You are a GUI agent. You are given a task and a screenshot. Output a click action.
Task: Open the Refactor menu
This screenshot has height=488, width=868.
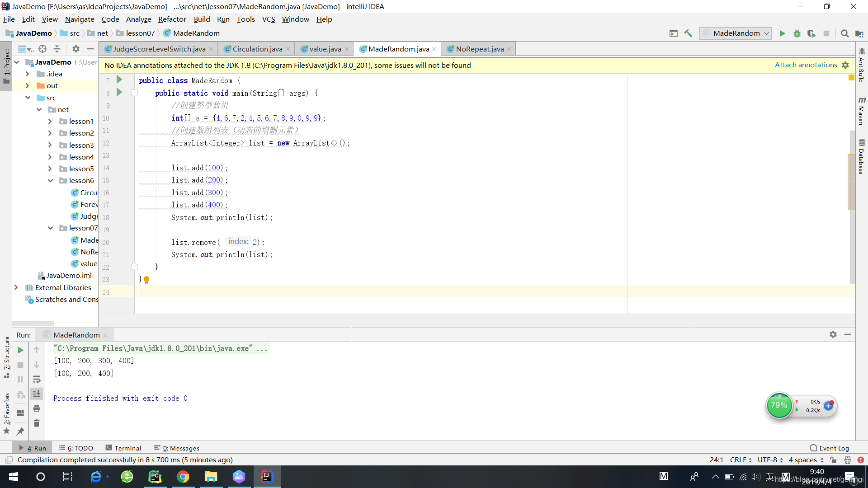(x=172, y=19)
